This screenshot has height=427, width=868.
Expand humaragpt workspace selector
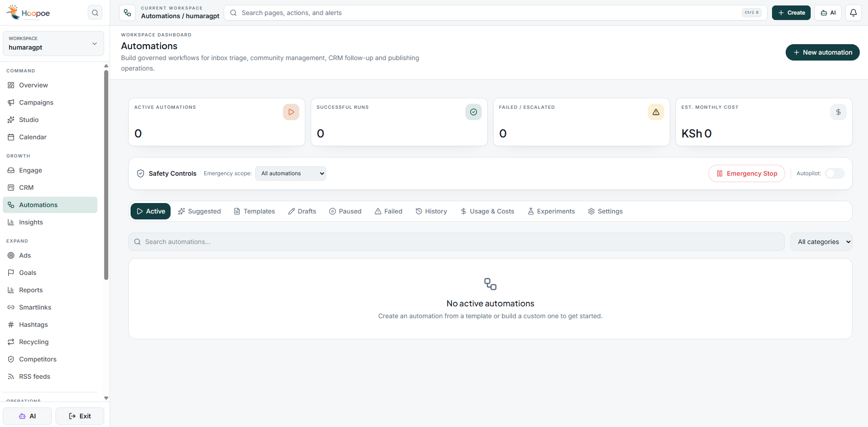tap(53, 43)
